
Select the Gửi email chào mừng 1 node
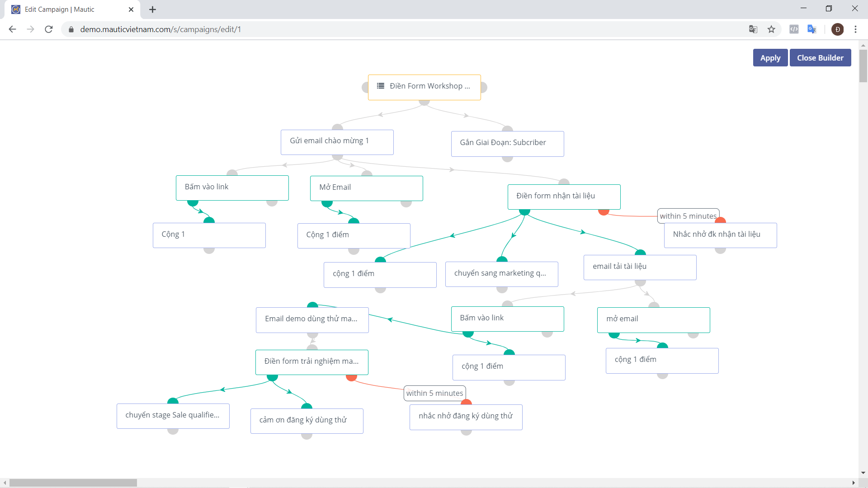point(337,142)
